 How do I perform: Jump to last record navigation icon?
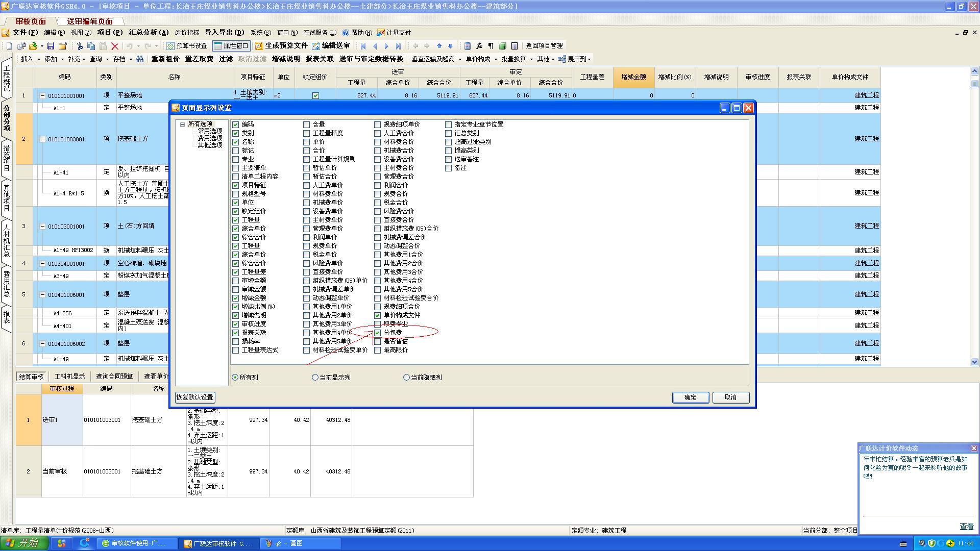point(398,46)
